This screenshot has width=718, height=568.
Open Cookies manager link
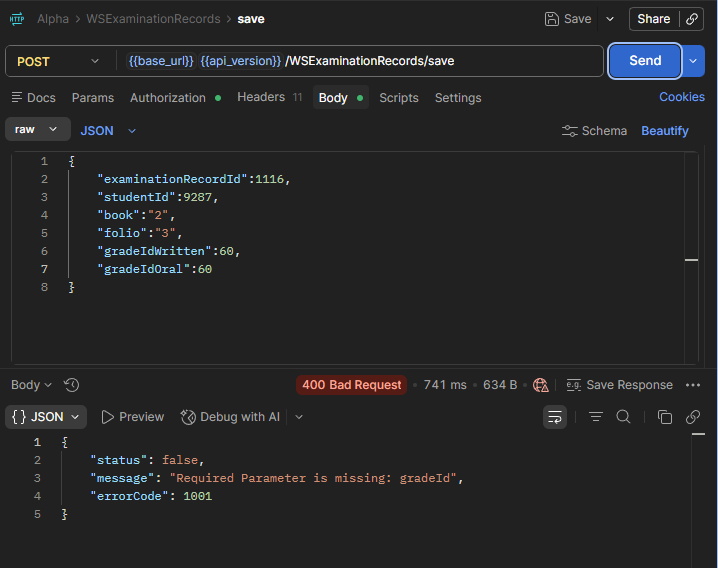pos(681,97)
